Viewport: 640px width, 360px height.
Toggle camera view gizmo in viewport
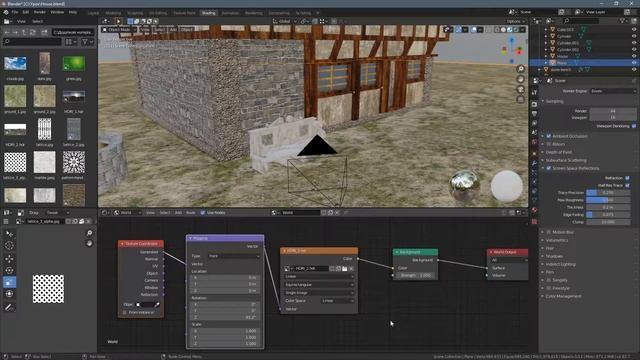(520, 89)
